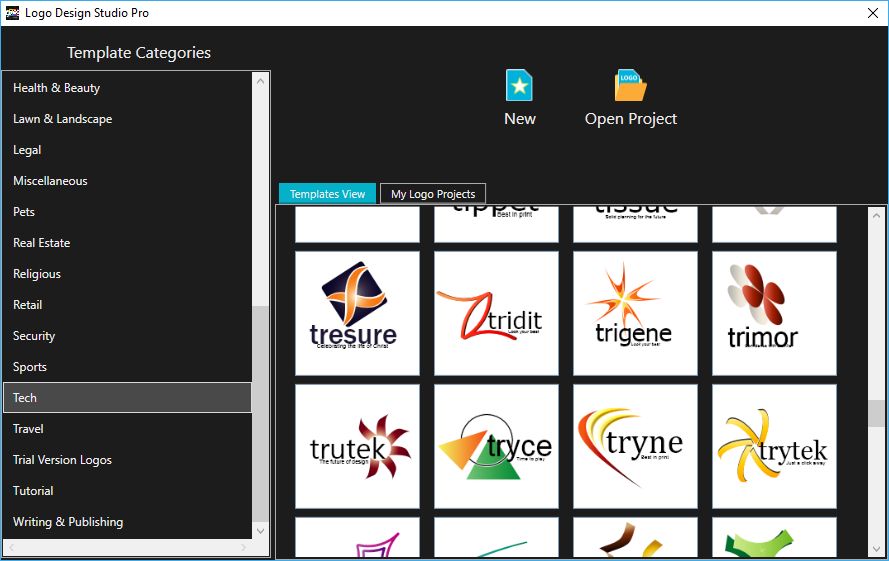Select the tresure logo template
Image resolution: width=889 pixels, height=561 pixels.
coord(357,313)
